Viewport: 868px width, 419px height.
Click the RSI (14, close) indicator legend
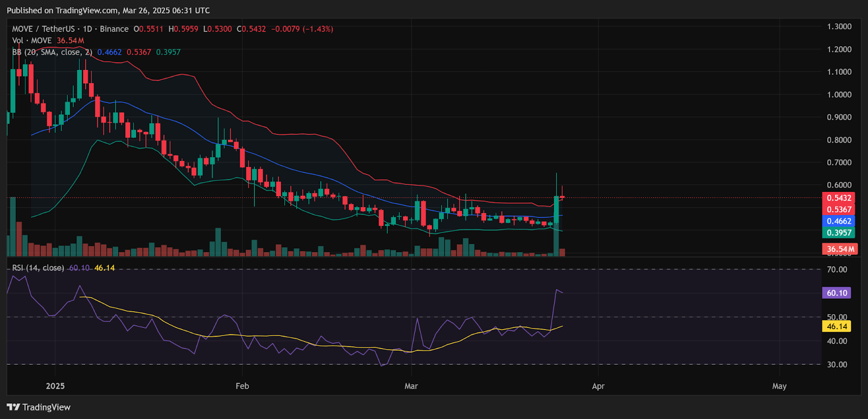point(38,268)
